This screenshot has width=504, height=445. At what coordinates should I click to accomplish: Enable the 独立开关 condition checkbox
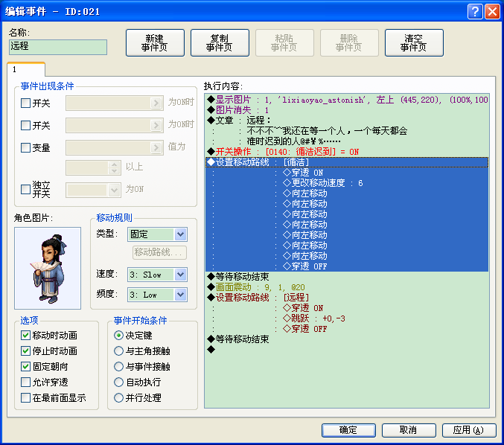coord(26,189)
